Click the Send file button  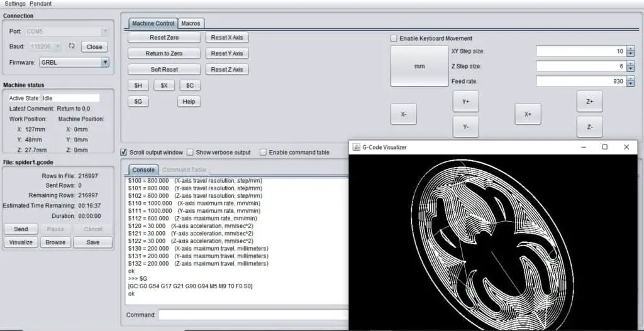click(x=21, y=229)
